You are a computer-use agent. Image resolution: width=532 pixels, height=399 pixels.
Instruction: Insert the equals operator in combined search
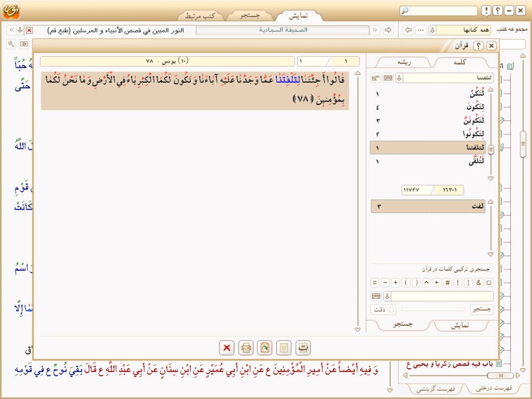pos(374,282)
